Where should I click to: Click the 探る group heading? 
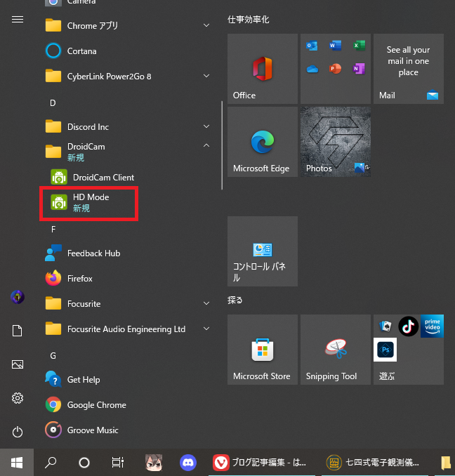235,300
